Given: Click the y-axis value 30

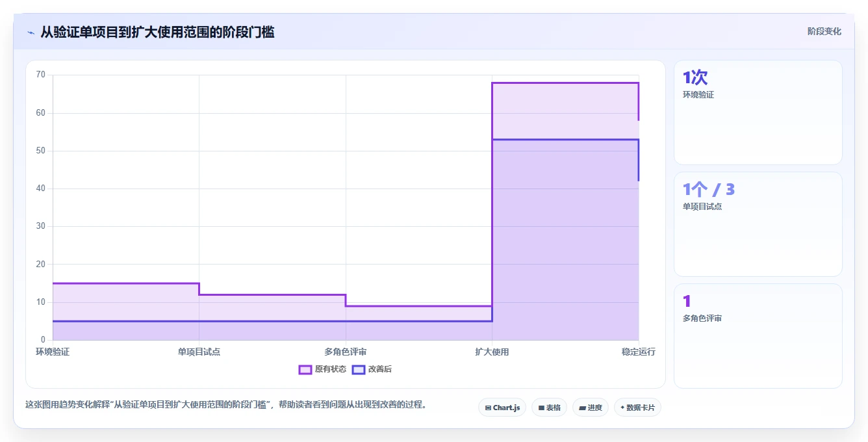Looking at the screenshot, I should click(41, 226).
